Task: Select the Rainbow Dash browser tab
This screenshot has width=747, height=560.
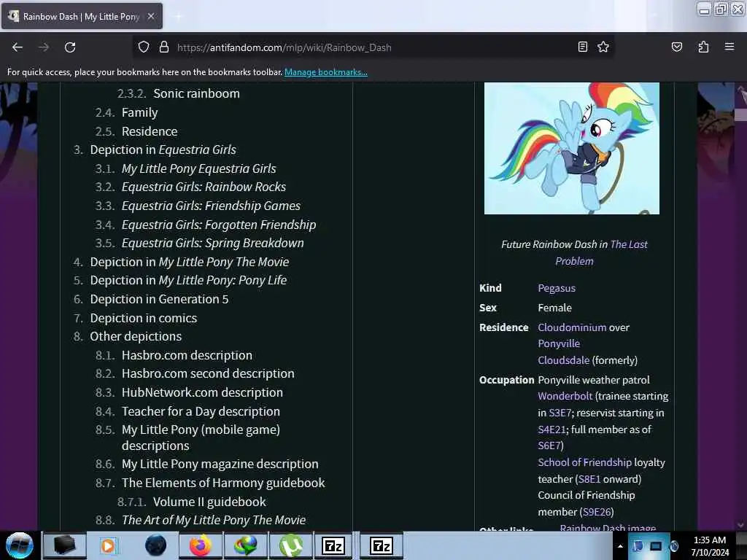Action: pos(82,16)
